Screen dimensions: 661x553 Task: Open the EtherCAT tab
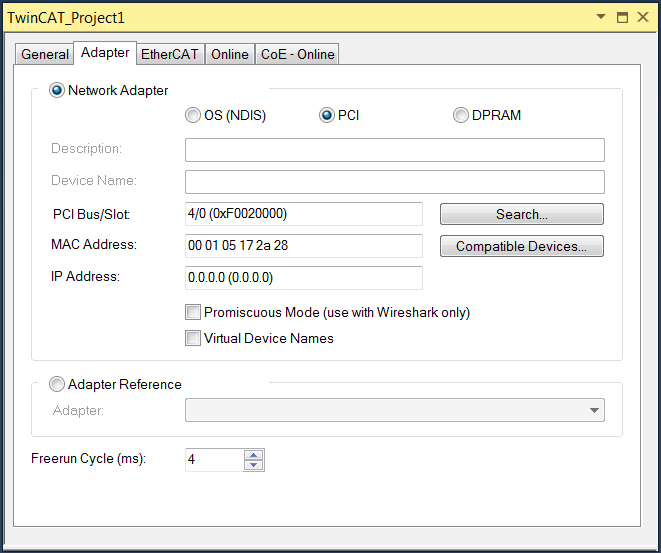(169, 54)
